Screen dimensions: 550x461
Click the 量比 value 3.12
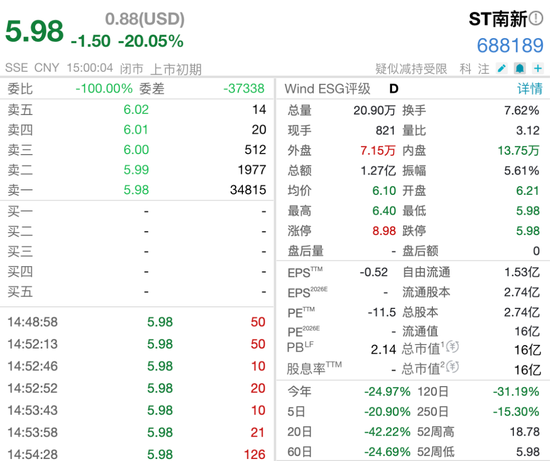click(528, 131)
